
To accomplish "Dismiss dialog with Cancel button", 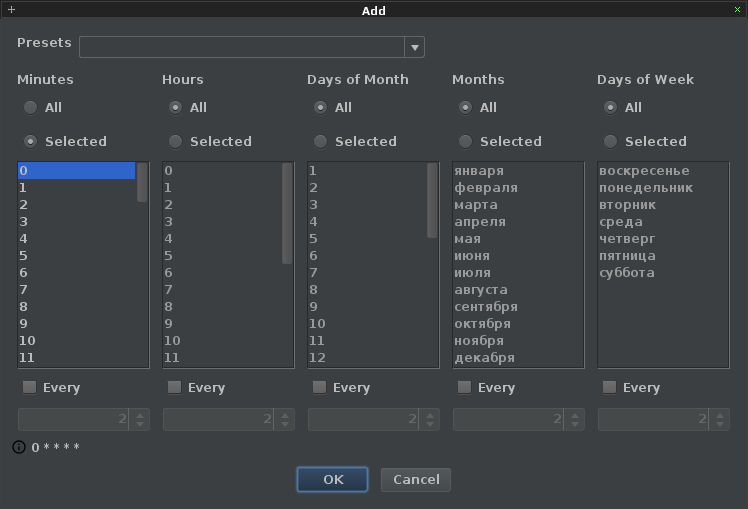I will pyautogui.click(x=416, y=479).
